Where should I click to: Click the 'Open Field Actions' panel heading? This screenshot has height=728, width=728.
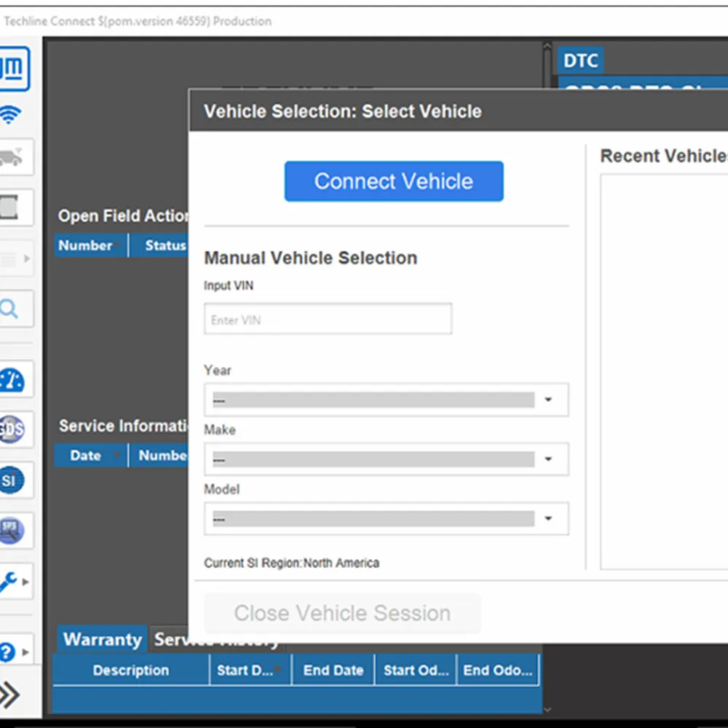click(x=124, y=216)
